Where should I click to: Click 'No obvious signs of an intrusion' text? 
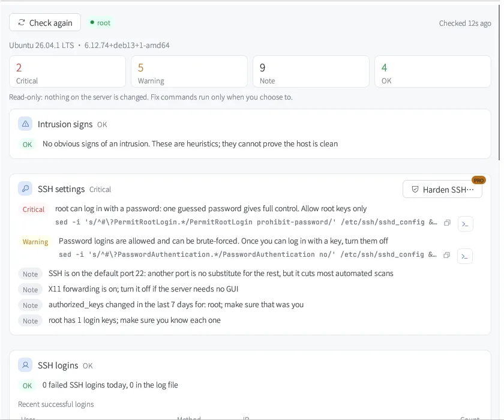(x=190, y=144)
